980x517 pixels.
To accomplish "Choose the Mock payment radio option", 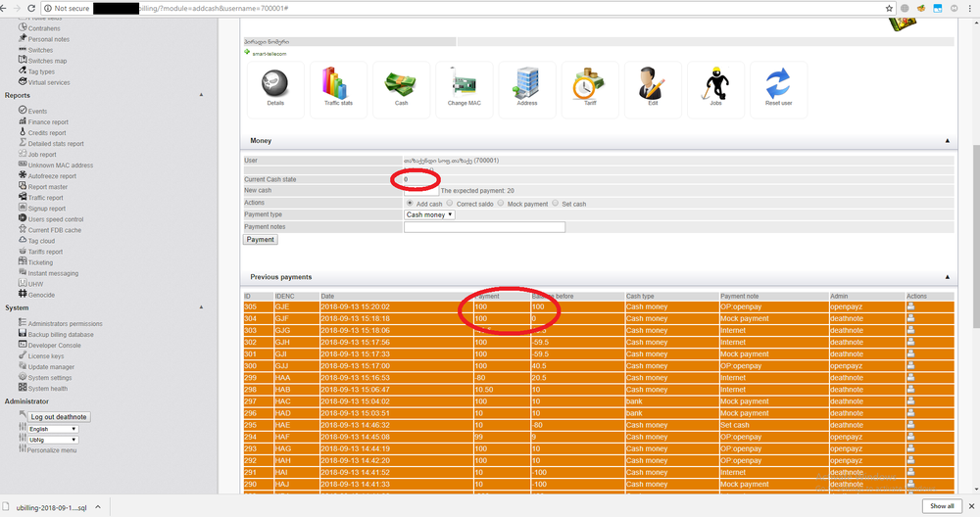I will 501,204.
